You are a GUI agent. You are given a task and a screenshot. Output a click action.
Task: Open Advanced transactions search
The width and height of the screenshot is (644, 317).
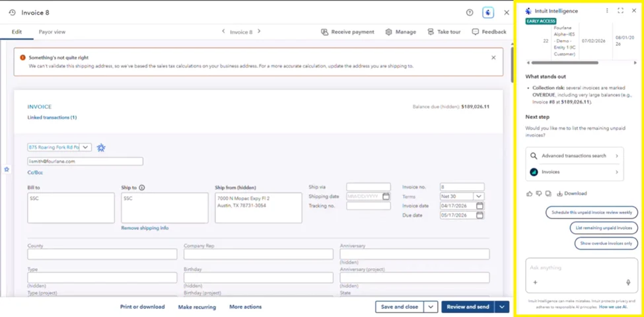tap(574, 156)
